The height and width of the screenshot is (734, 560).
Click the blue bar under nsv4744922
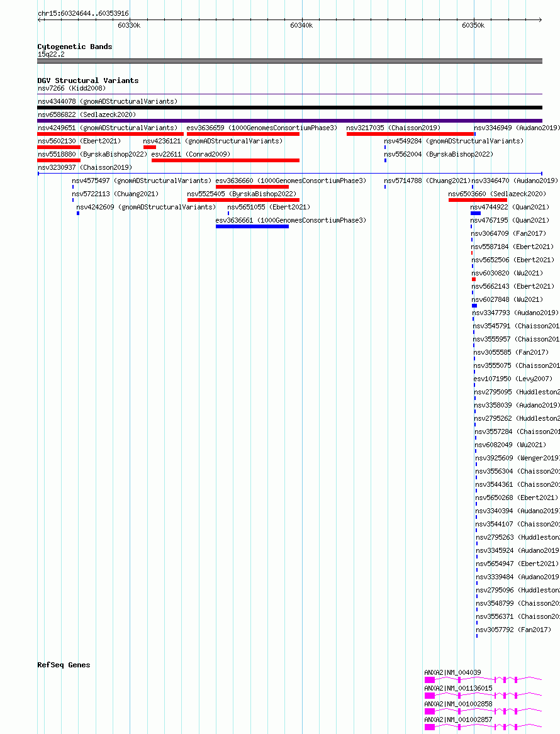coord(476,213)
